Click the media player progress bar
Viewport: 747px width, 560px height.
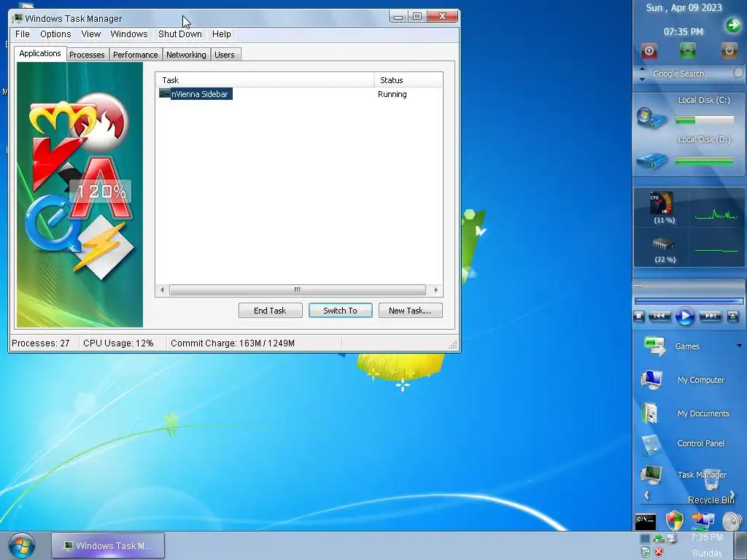pyautogui.click(x=689, y=301)
